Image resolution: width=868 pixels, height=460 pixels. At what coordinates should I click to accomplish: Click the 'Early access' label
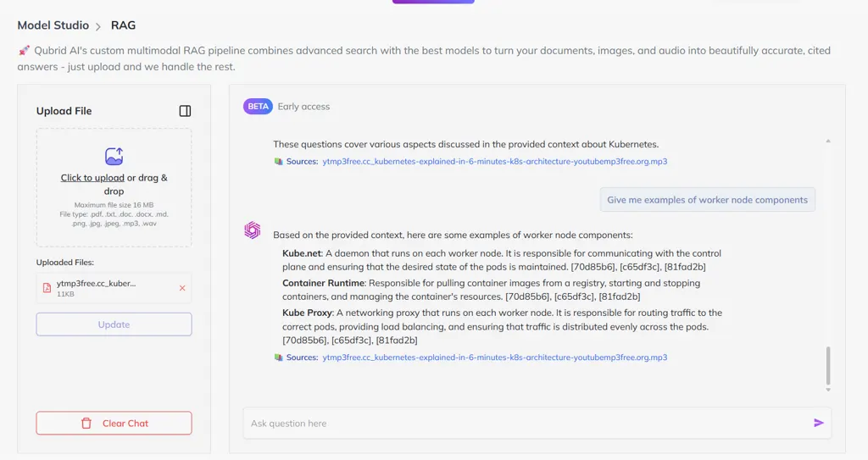pos(303,106)
